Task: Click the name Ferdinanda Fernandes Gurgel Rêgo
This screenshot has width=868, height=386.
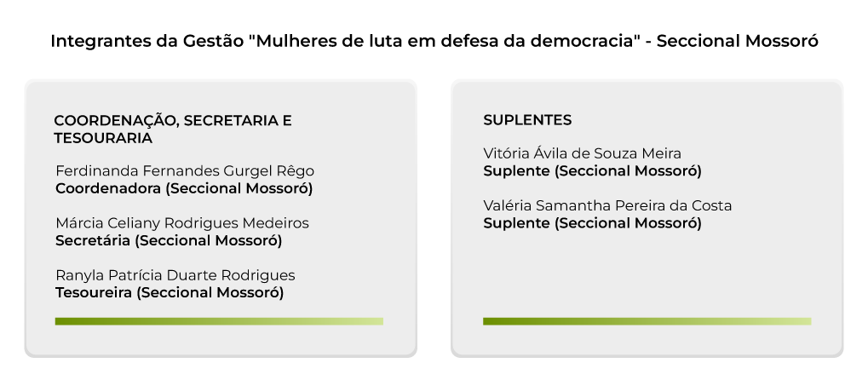Action: tap(185, 170)
